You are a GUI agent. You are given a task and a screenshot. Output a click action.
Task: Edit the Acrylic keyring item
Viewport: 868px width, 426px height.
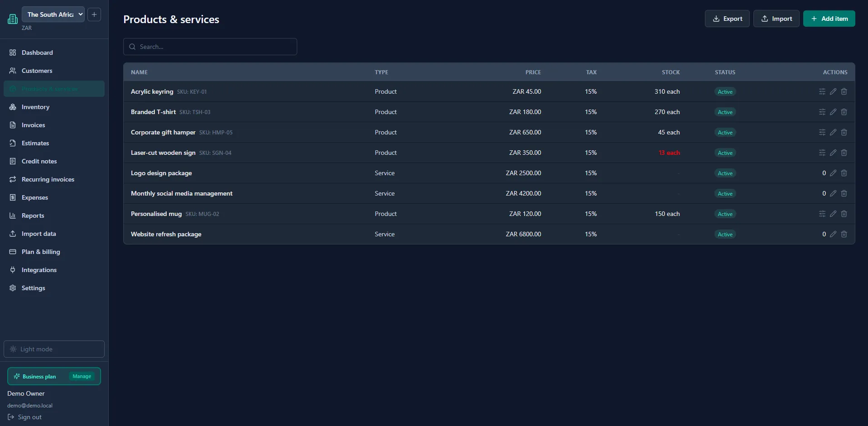coord(833,91)
